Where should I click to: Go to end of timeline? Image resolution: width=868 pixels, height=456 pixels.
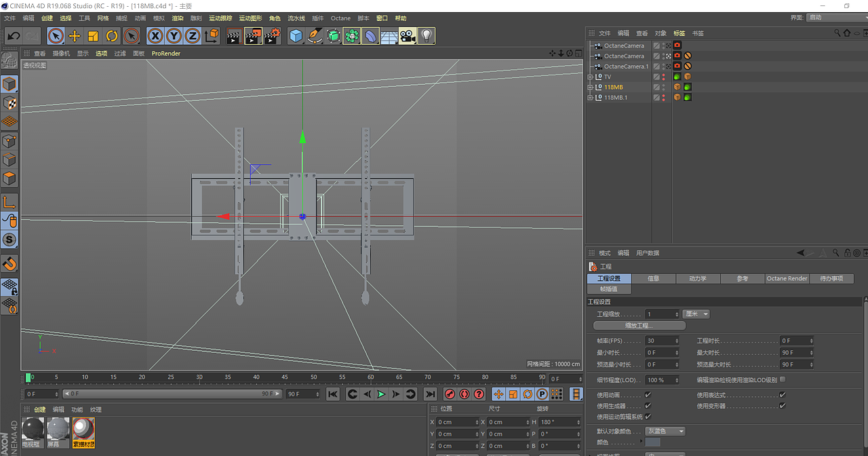430,394
